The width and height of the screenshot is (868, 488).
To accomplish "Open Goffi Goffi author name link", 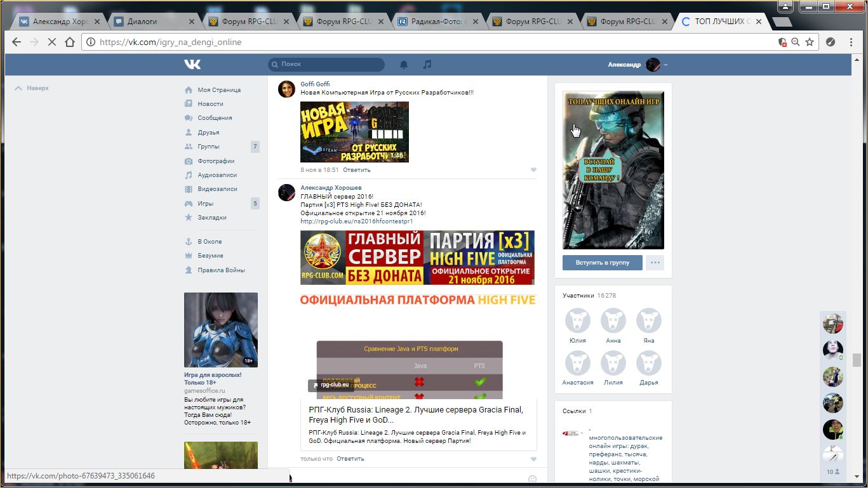I will pyautogui.click(x=315, y=84).
